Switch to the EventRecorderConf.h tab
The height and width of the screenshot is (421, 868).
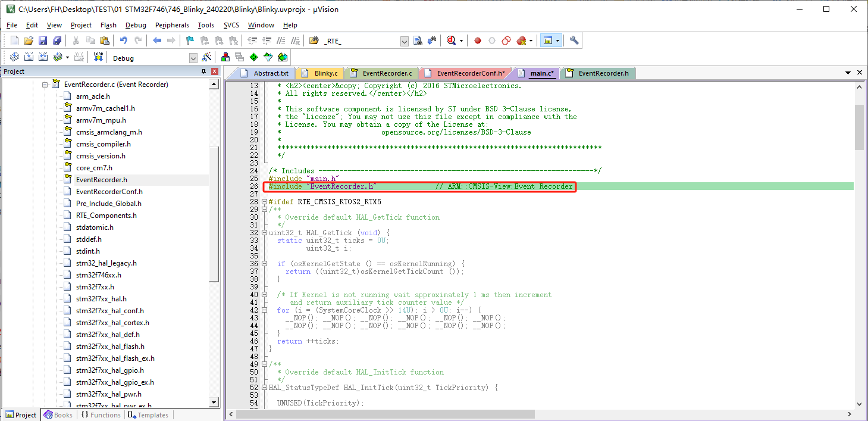point(471,73)
